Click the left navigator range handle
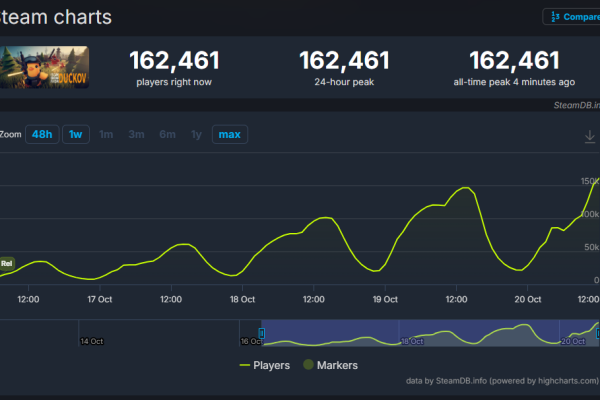 [x=262, y=333]
